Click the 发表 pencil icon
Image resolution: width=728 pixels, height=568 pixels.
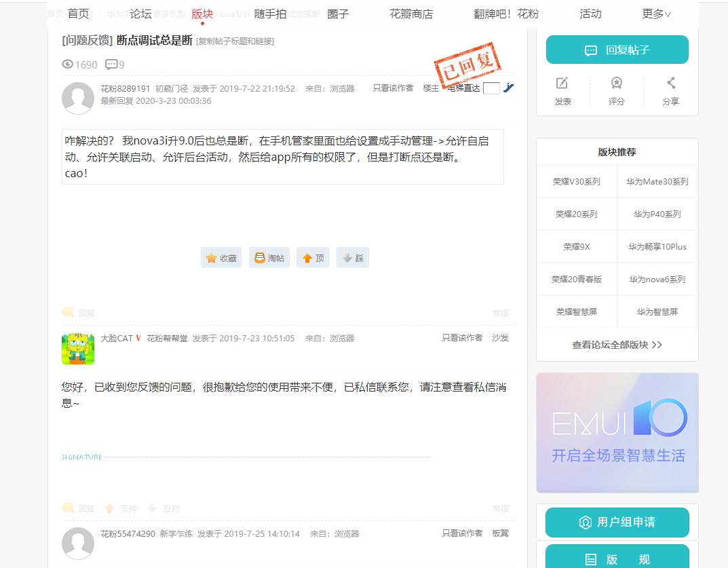coord(562,83)
